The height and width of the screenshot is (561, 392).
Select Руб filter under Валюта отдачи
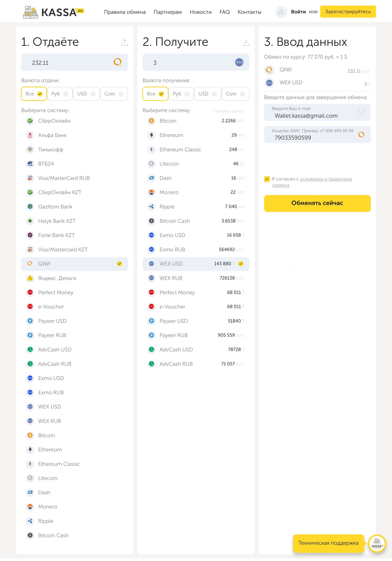60,94
